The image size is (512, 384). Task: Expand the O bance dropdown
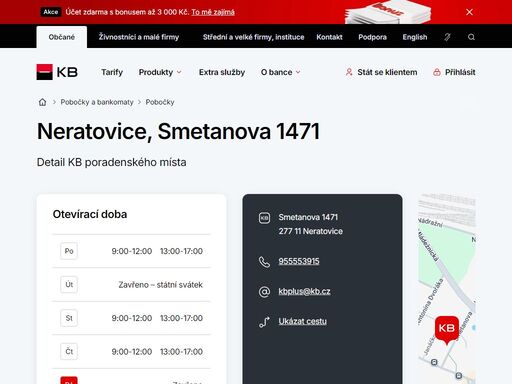click(x=280, y=72)
